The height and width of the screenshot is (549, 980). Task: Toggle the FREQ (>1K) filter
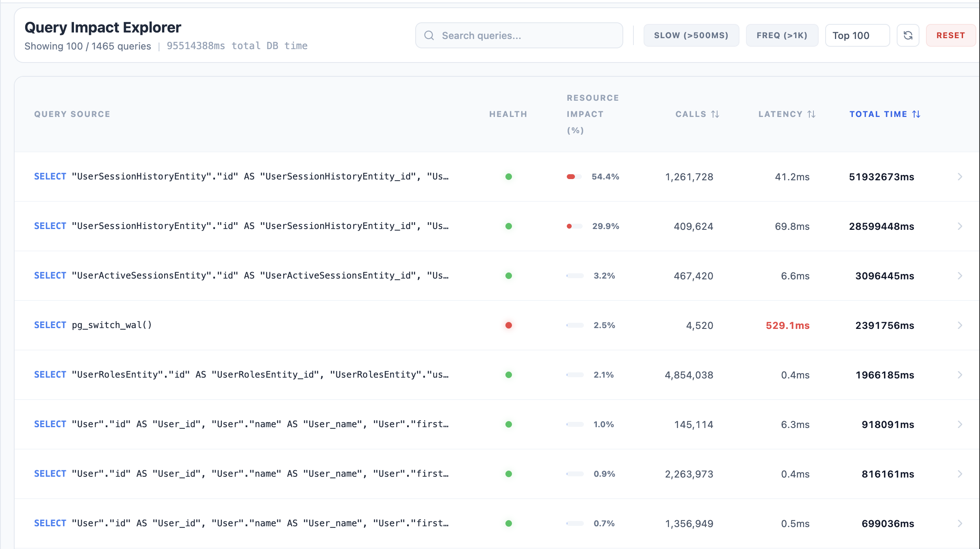782,35
